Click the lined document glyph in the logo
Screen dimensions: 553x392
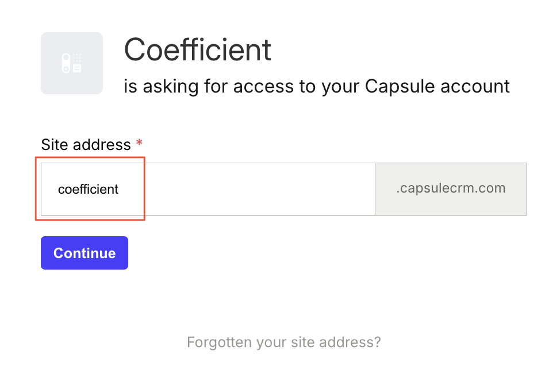pos(77,68)
